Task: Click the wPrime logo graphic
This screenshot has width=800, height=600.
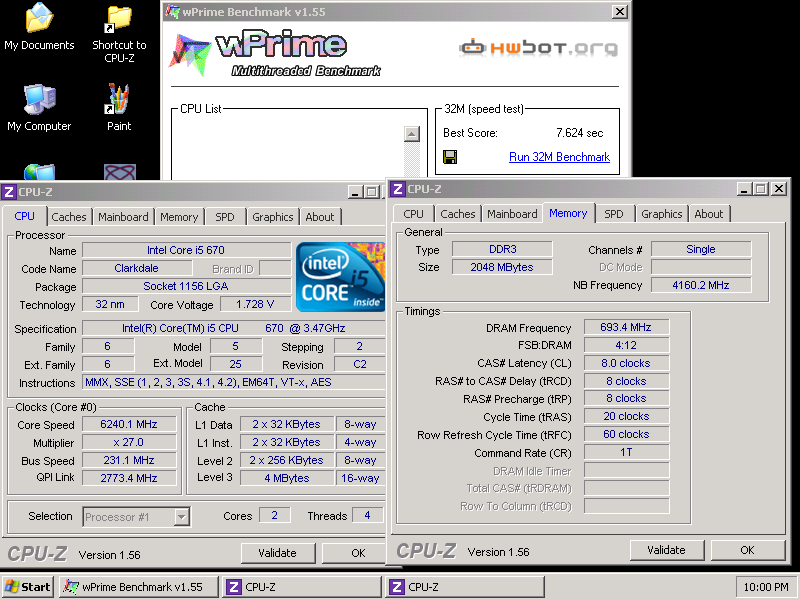Action: [x=275, y=55]
